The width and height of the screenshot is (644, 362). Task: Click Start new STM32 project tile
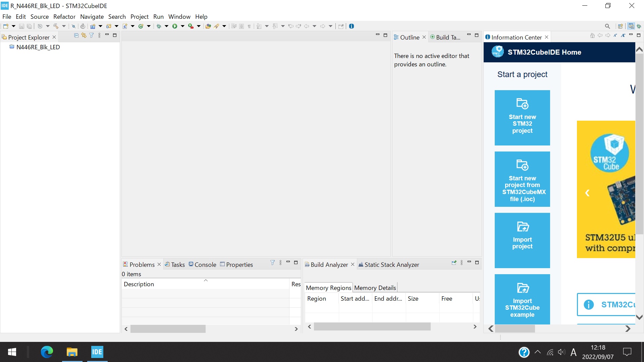click(x=522, y=118)
